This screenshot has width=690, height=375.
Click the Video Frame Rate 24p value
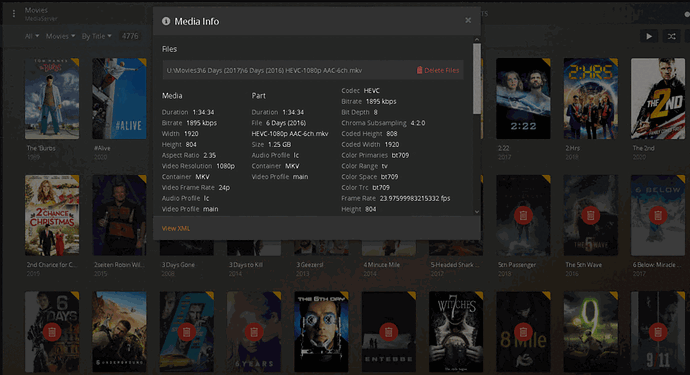(x=224, y=188)
